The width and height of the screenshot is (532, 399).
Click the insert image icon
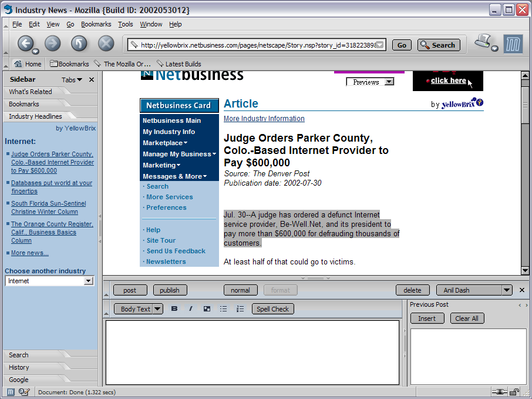(207, 309)
